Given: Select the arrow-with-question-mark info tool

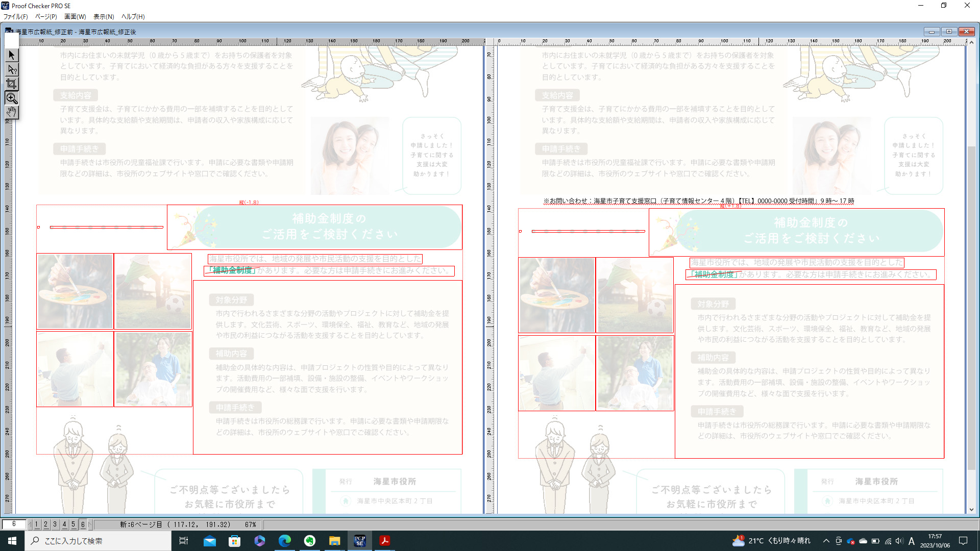Looking at the screenshot, I should tap(12, 69).
